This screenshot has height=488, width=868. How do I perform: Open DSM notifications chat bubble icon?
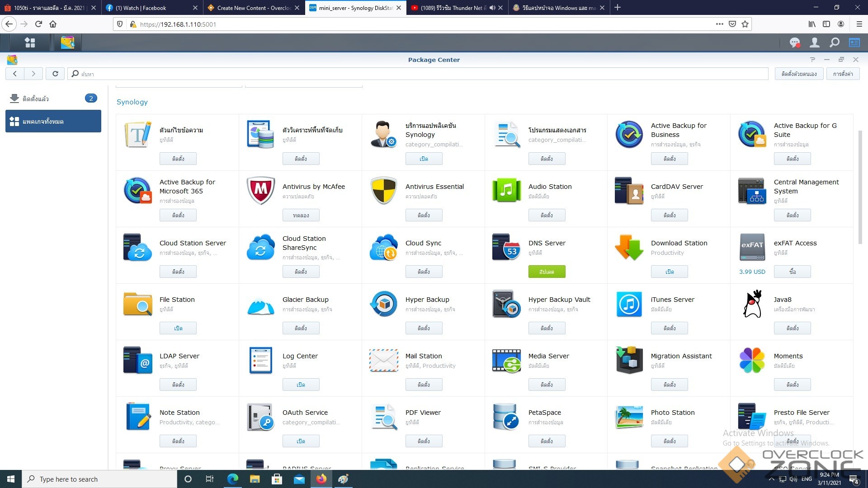pyautogui.click(x=794, y=42)
